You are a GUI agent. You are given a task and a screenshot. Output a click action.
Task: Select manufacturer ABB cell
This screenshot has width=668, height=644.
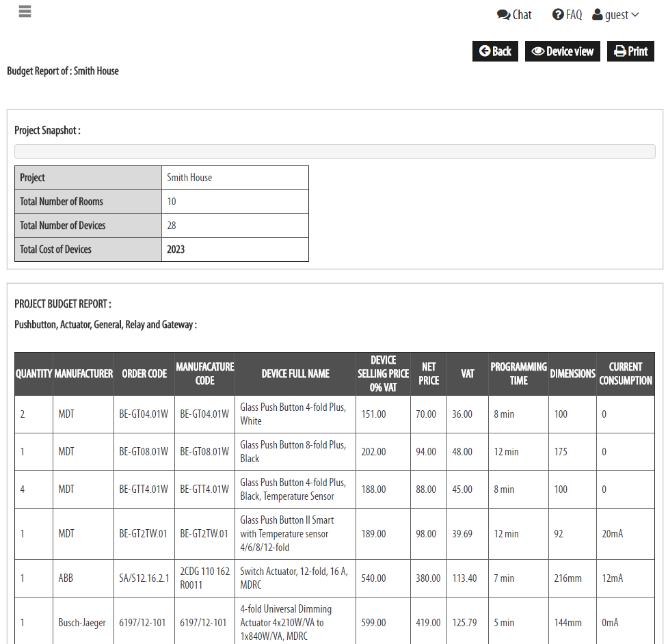83,578
